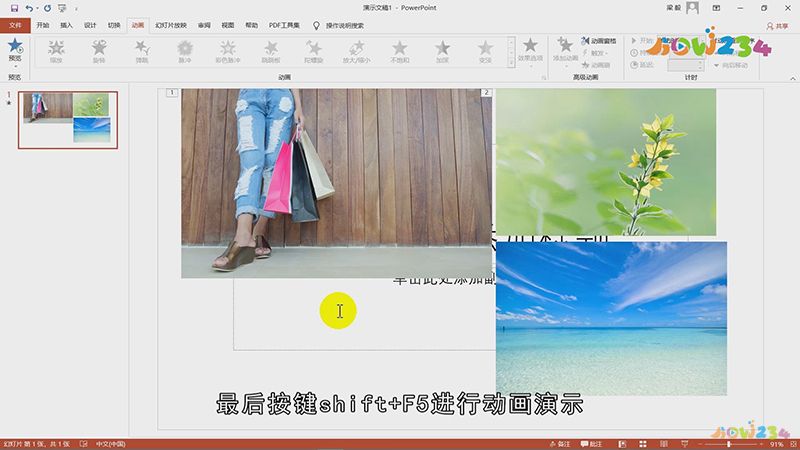This screenshot has height=450, width=800.
Task: Open the 视图 tab
Action: click(x=228, y=25)
